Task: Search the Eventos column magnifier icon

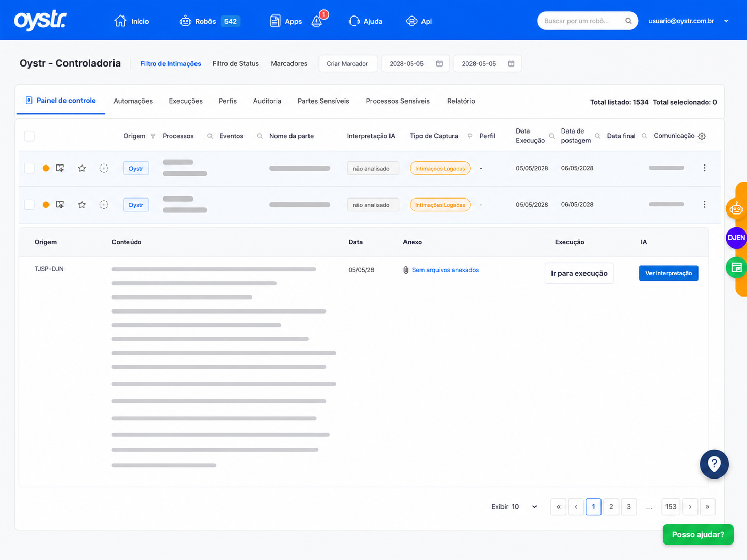Action: pos(260,136)
